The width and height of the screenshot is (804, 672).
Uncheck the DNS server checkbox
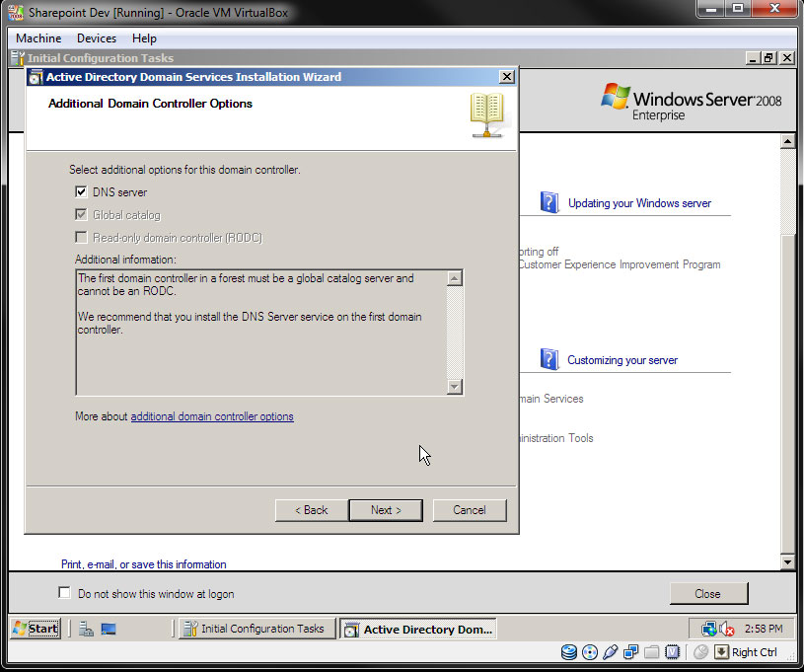click(x=81, y=191)
